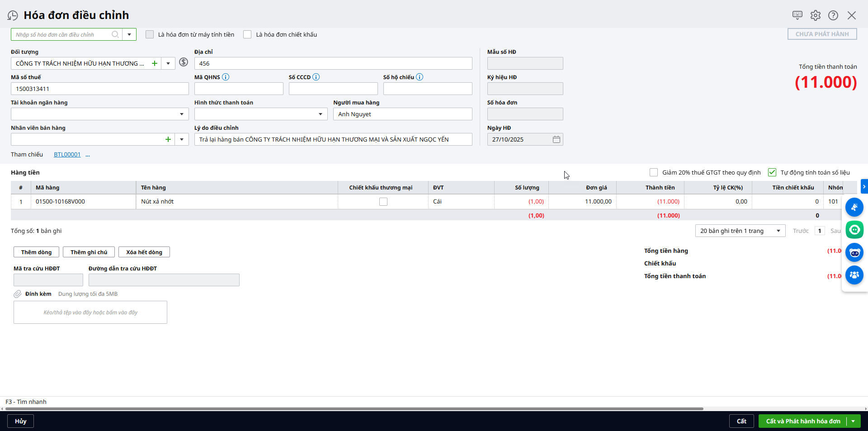Enable Là hóa đơn từ máy tính tiền
The image size is (868, 431).
(150, 35)
